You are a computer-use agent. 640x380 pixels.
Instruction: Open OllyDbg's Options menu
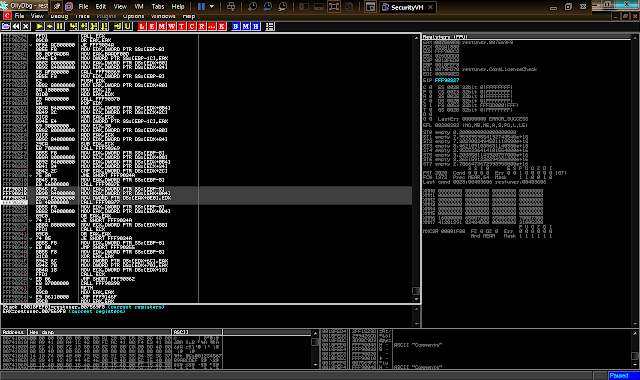[x=133, y=16]
